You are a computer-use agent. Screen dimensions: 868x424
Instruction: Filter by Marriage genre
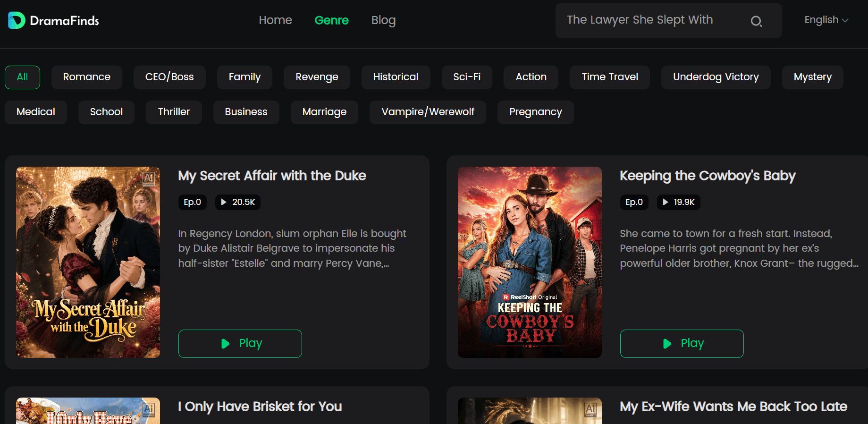tap(324, 112)
